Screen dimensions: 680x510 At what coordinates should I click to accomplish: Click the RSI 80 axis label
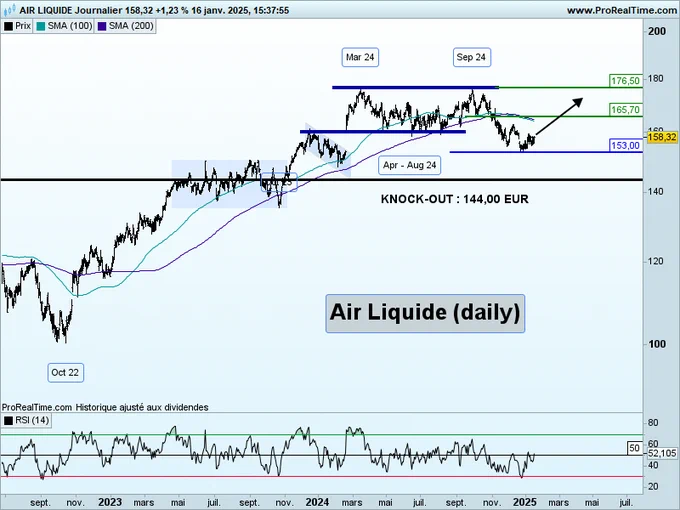click(x=653, y=422)
